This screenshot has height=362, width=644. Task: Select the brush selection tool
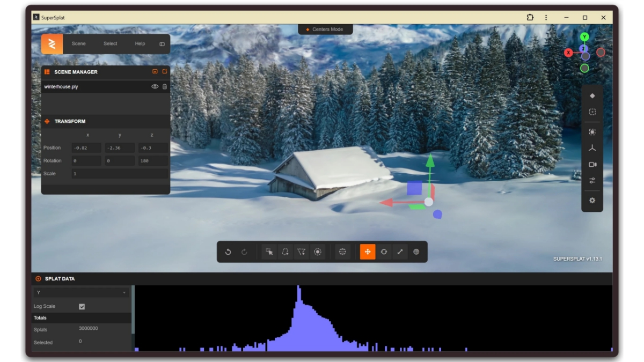pos(318,252)
